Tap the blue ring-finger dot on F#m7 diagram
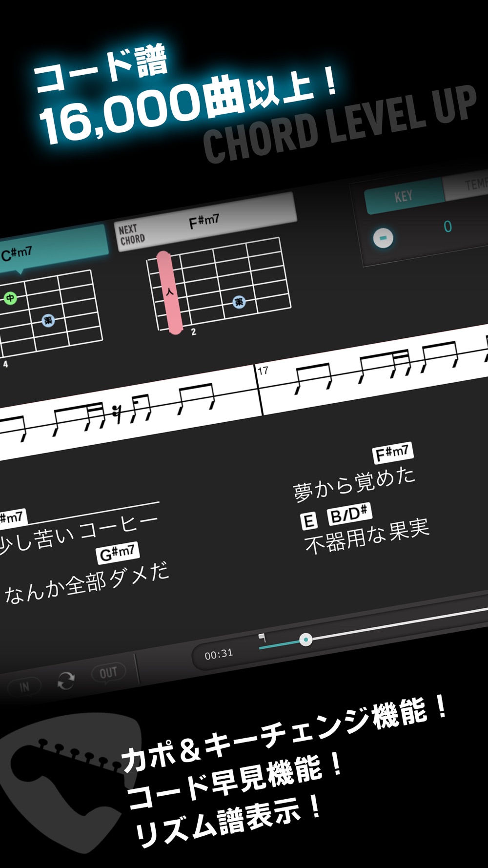The width and height of the screenshot is (488, 868). (239, 302)
